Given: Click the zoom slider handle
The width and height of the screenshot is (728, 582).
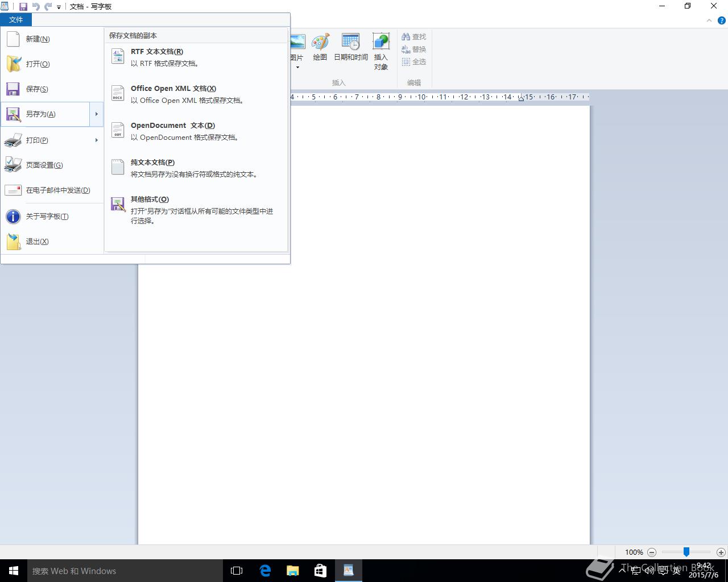Looking at the screenshot, I should 686,552.
